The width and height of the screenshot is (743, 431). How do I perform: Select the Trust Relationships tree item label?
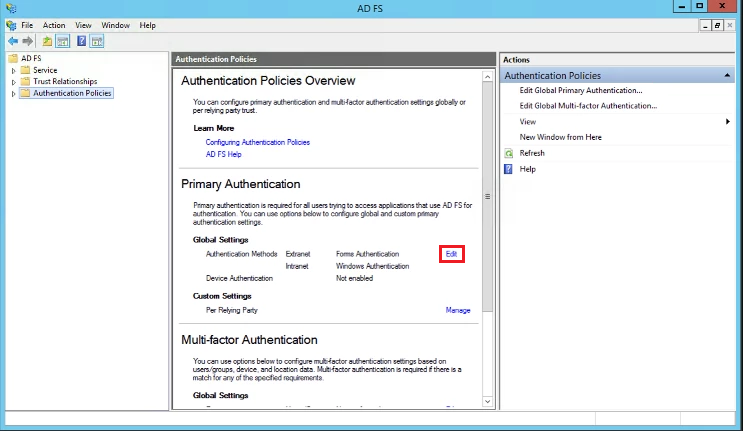pos(65,81)
